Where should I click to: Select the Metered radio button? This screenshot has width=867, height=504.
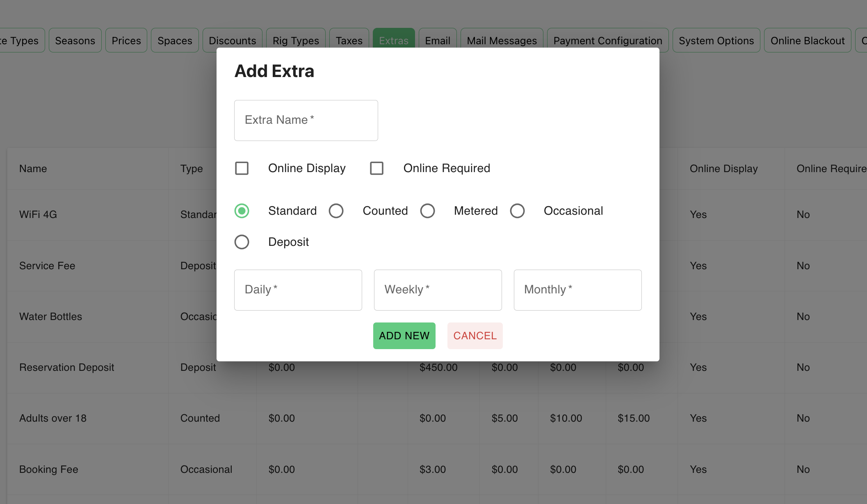[427, 211]
